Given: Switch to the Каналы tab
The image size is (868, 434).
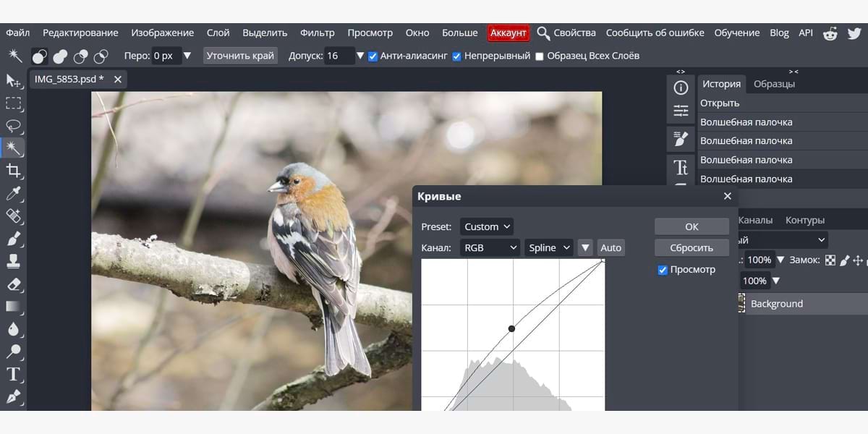Looking at the screenshot, I should point(755,220).
